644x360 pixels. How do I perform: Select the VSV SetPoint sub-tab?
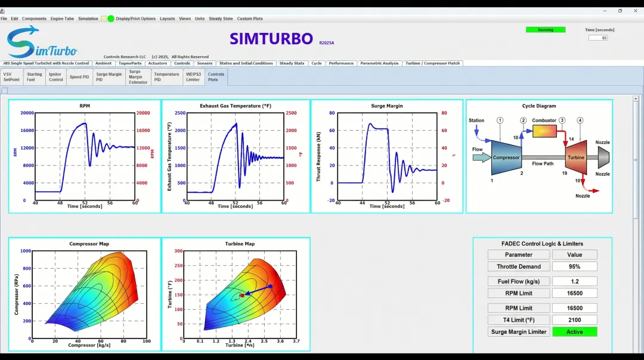tap(11, 77)
